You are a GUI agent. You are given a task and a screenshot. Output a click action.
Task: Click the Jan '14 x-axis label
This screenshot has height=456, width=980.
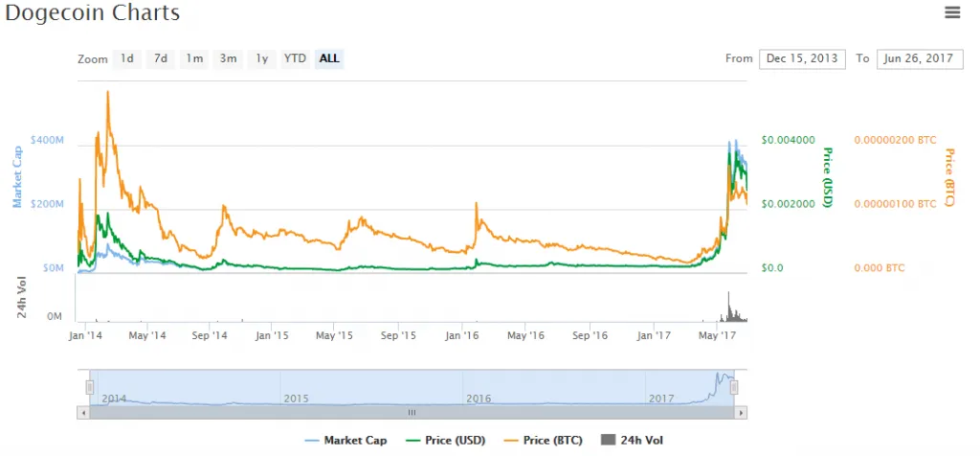pyautogui.click(x=85, y=336)
